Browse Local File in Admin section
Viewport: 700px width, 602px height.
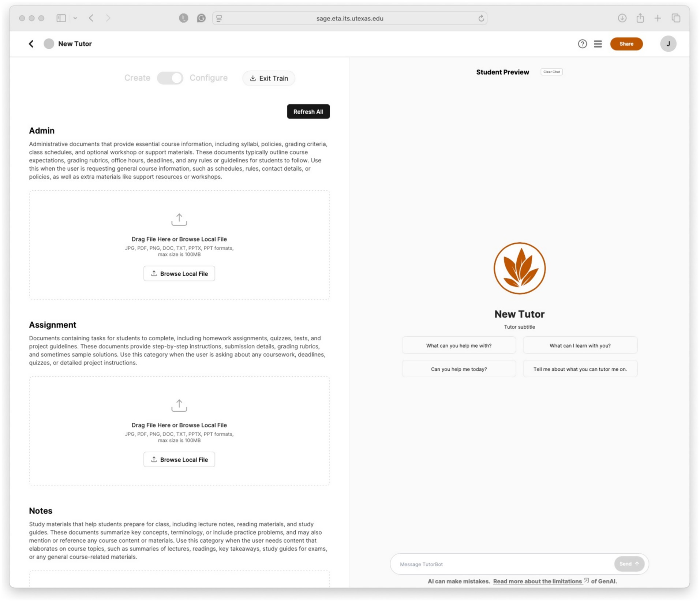coord(179,273)
